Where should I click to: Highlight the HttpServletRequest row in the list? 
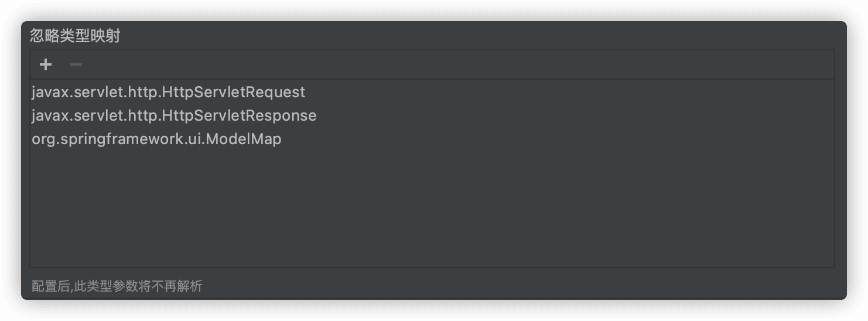[x=168, y=92]
